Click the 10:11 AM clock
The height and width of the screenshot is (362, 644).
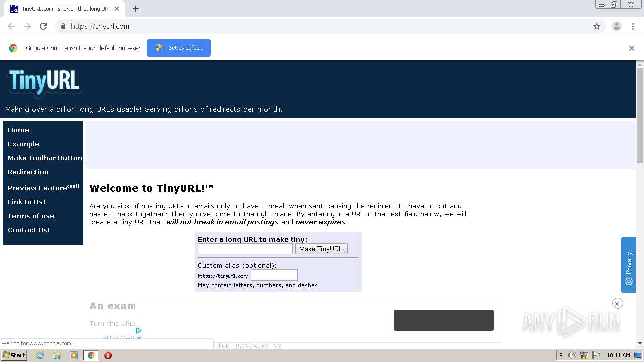click(618, 355)
